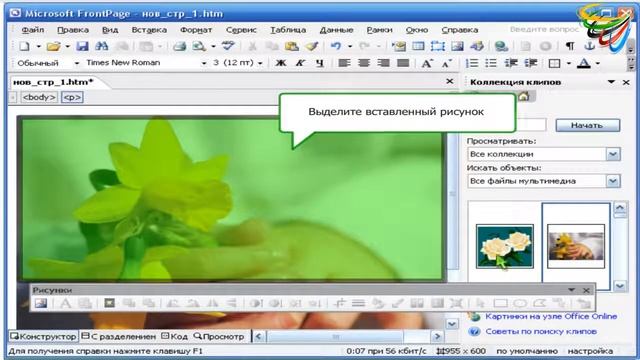This screenshot has height=360, width=640.
Task: Increase font size icon
Action: tap(427, 63)
